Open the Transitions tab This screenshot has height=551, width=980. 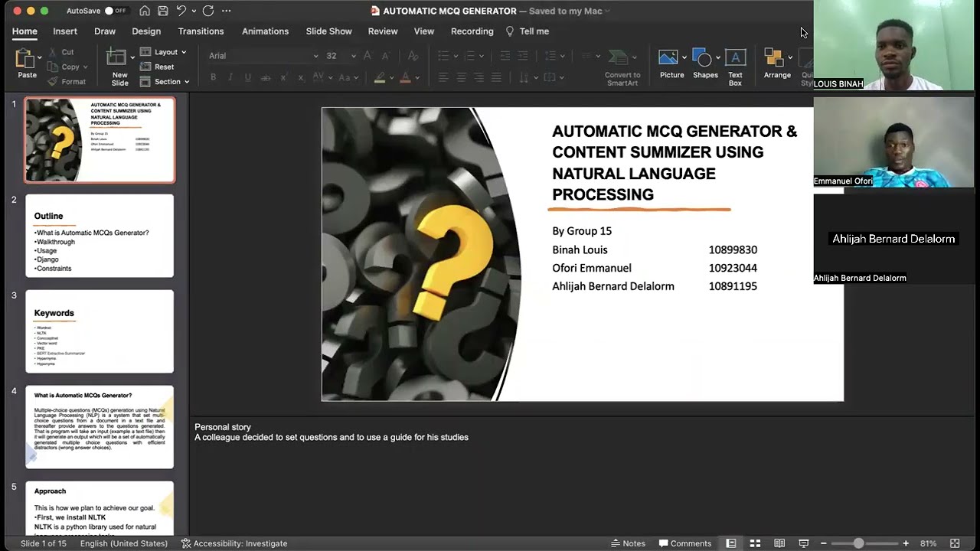201,31
